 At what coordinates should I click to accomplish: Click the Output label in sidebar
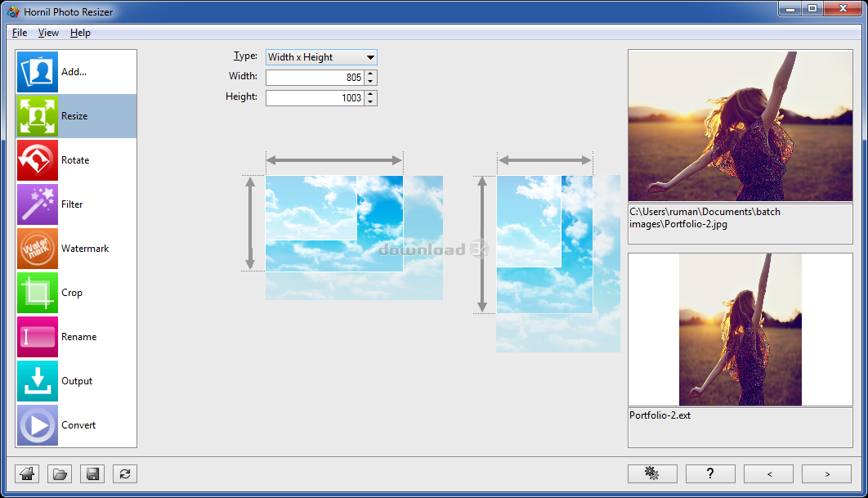click(77, 381)
